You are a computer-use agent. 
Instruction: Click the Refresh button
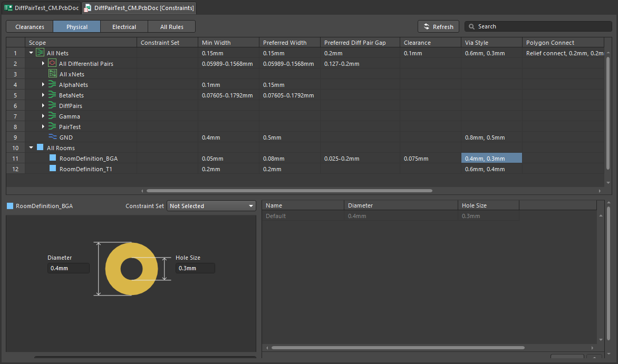coord(438,27)
